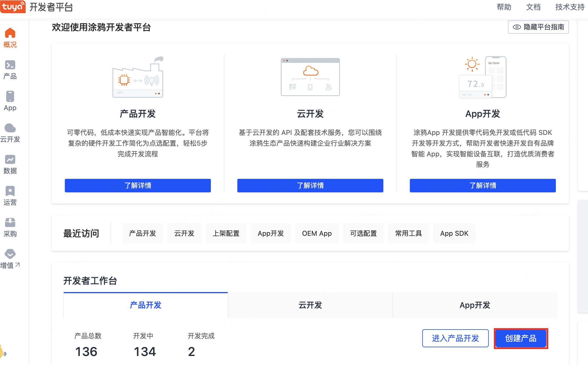The height and width of the screenshot is (365, 588).
Task: Click 了解详情 under 云开发 card
Action: 310,186
